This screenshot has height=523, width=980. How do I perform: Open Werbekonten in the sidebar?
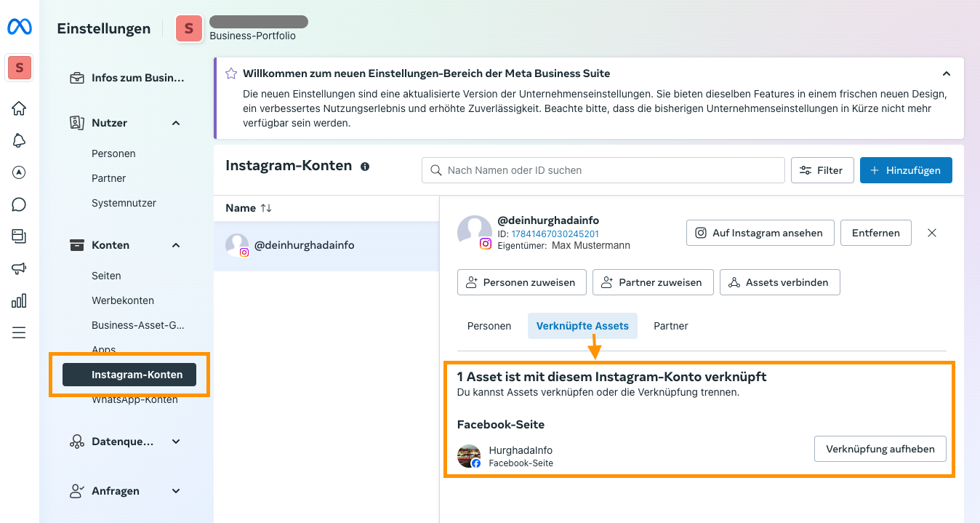click(x=123, y=300)
